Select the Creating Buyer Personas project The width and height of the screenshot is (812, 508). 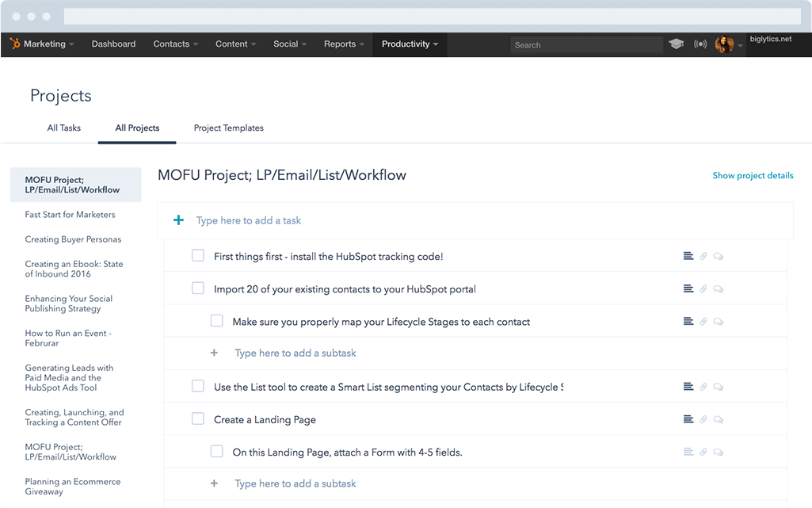(73, 239)
